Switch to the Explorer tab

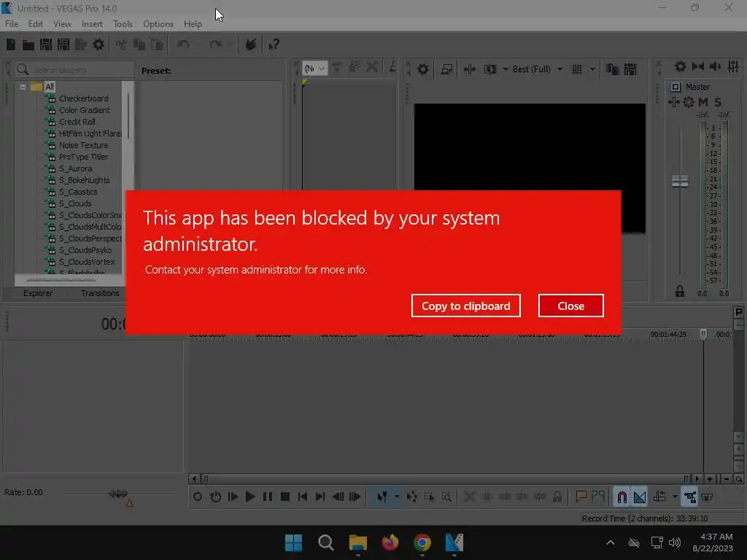38,293
